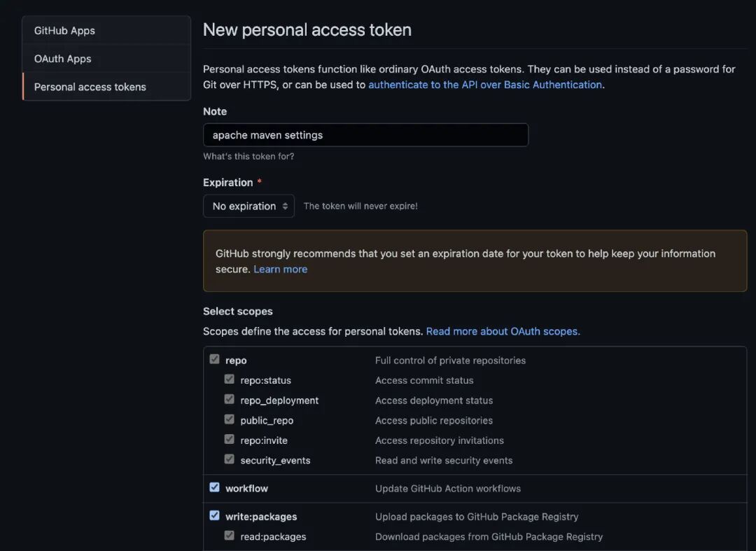Screen dimensions: 756x551
Task: Click the write:packages scope label
Action: click(x=261, y=517)
